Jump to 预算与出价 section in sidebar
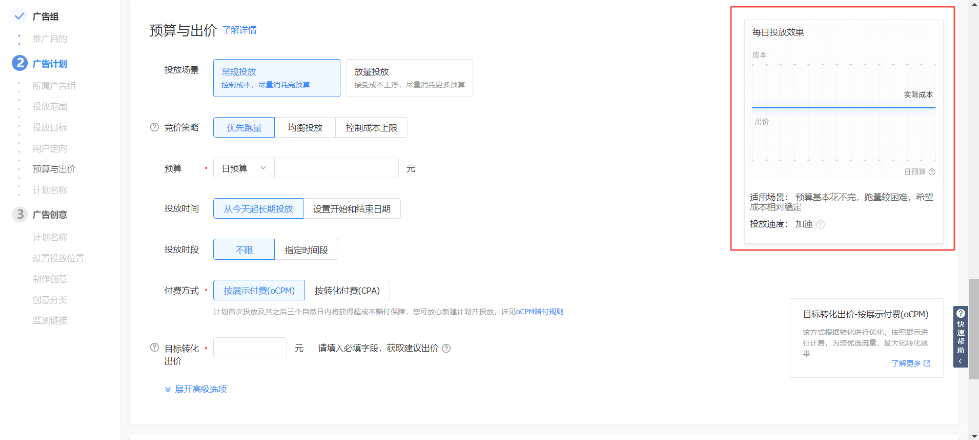The image size is (979, 440). (x=54, y=169)
